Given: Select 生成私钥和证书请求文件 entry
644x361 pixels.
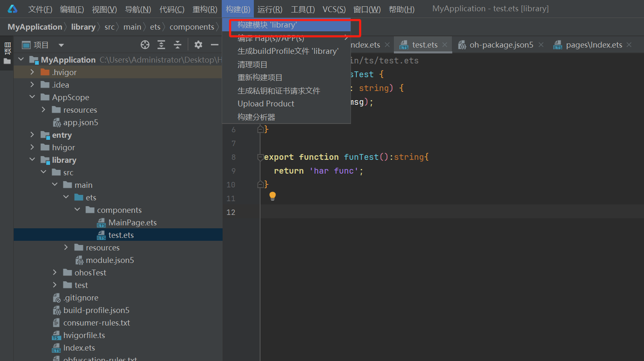Looking at the screenshot, I should pyautogui.click(x=286, y=91).
